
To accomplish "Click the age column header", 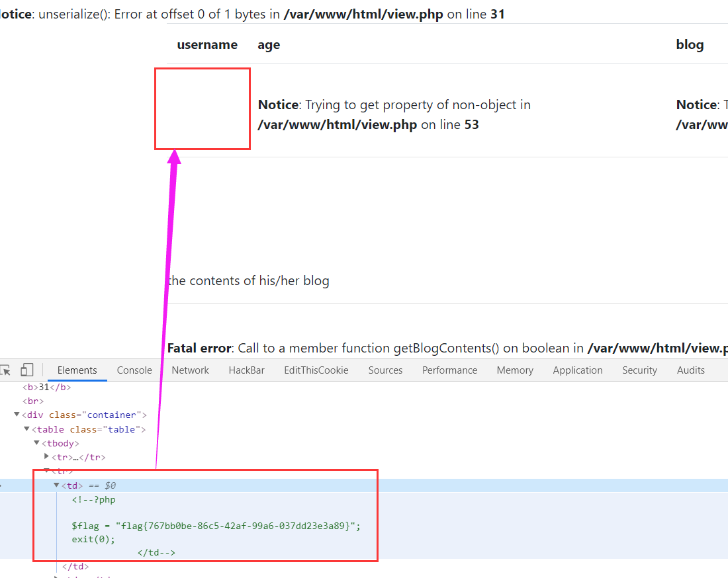I will pyautogui.click(x=269, y=45).
